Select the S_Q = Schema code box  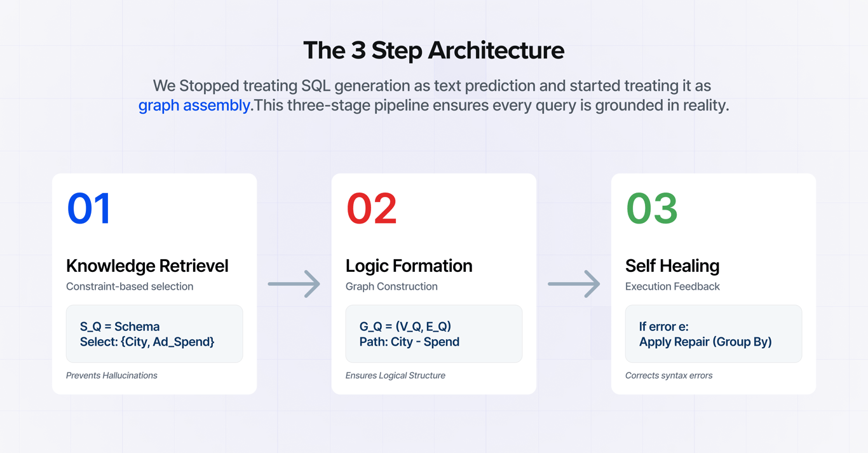(154, 334)
